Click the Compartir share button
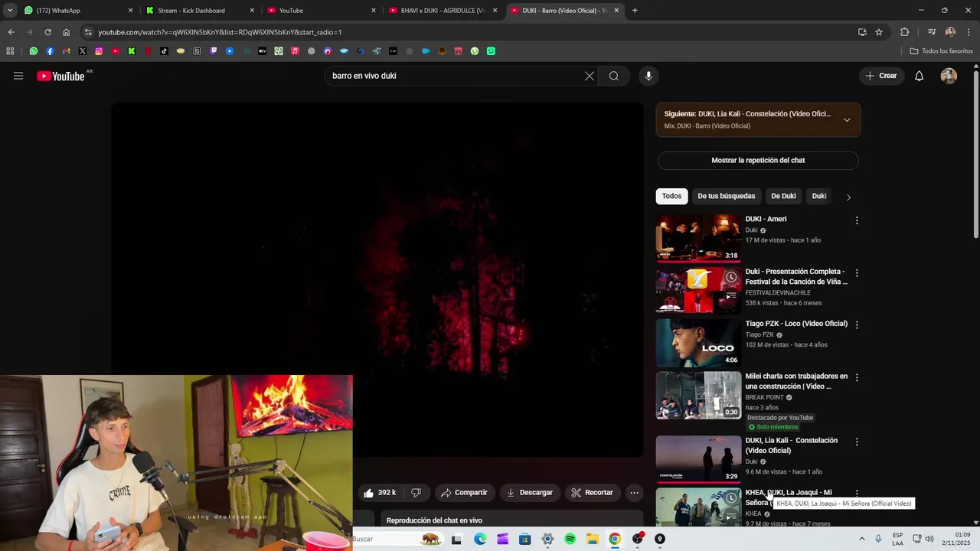The width and height of the screenshot is (980, 551). pyautogui.click(x=464, y=492)
